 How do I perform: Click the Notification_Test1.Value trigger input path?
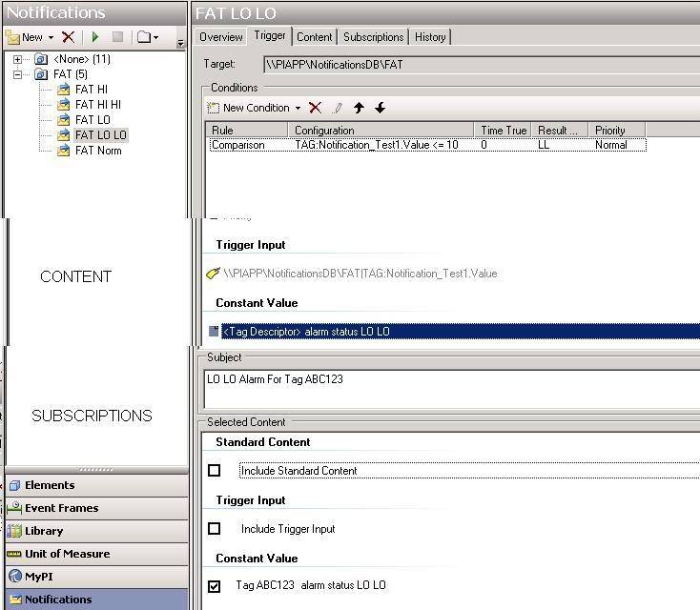(x=360, y=274)
